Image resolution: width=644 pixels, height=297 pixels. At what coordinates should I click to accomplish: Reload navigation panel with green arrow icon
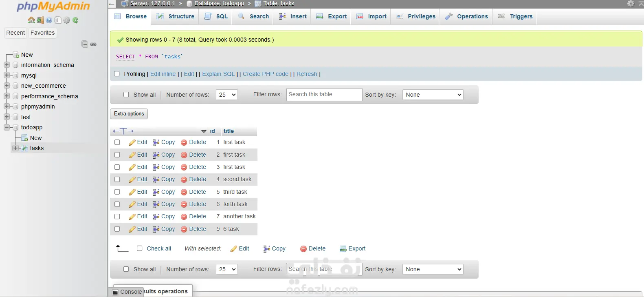[75, 20]
